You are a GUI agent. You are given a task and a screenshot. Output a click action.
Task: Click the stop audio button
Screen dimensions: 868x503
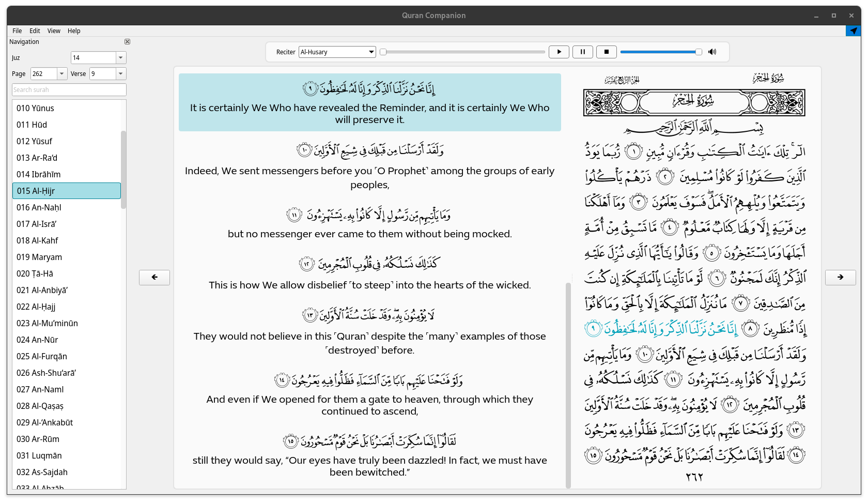(x=607, y=52)
